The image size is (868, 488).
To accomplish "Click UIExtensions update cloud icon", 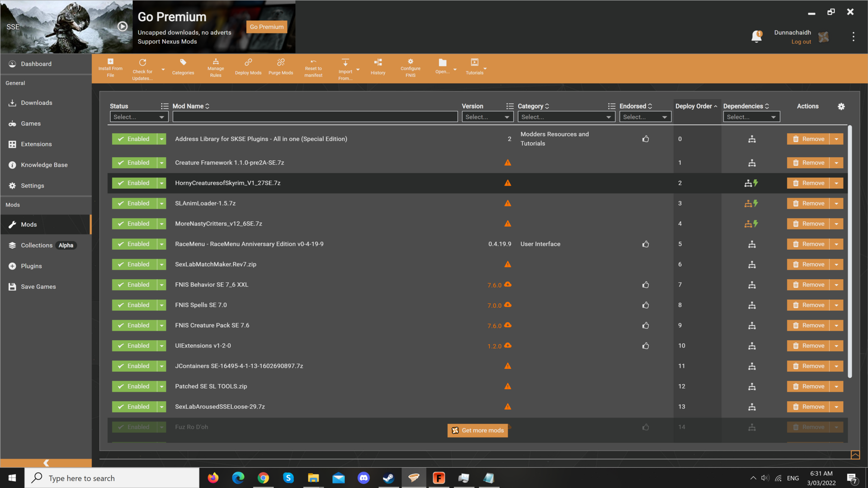I will (508, 345).
